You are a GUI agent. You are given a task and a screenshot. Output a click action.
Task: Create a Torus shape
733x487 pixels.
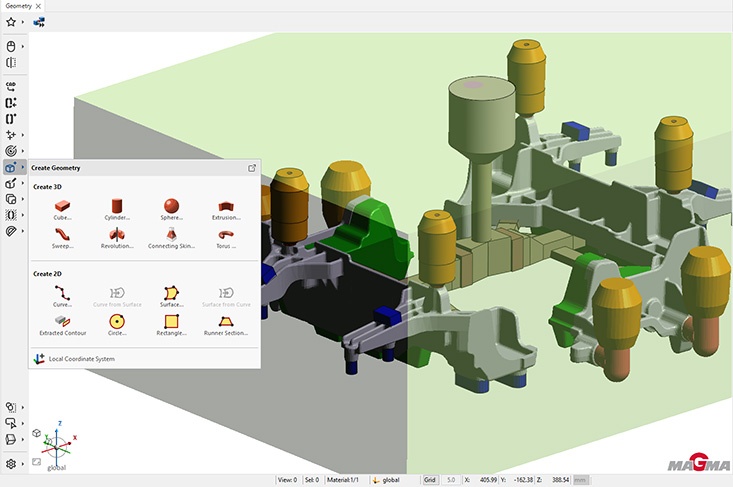coord(226,235)
